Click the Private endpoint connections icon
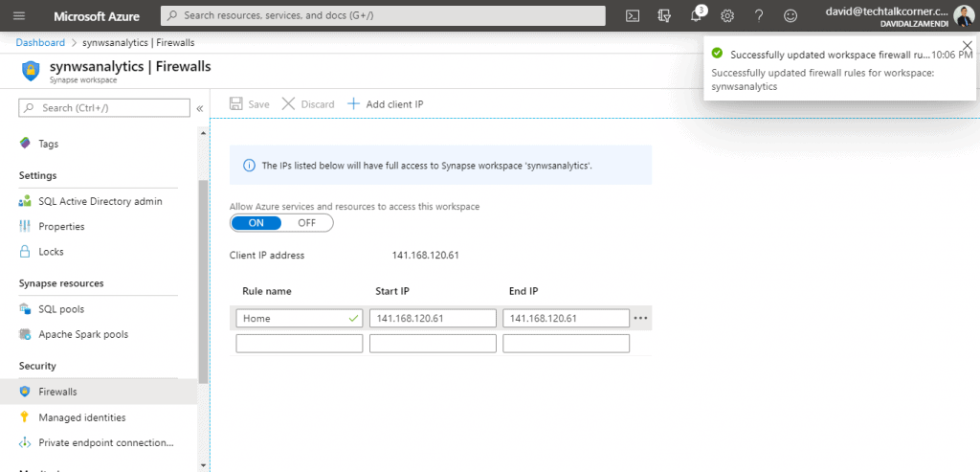The width and height of the screenshot is (980, 472). pos(25,442)
